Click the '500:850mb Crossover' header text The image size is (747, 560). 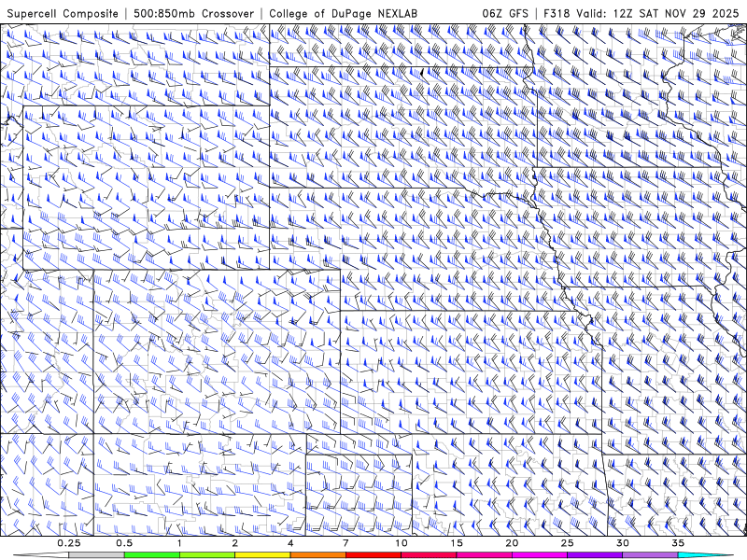194,13
